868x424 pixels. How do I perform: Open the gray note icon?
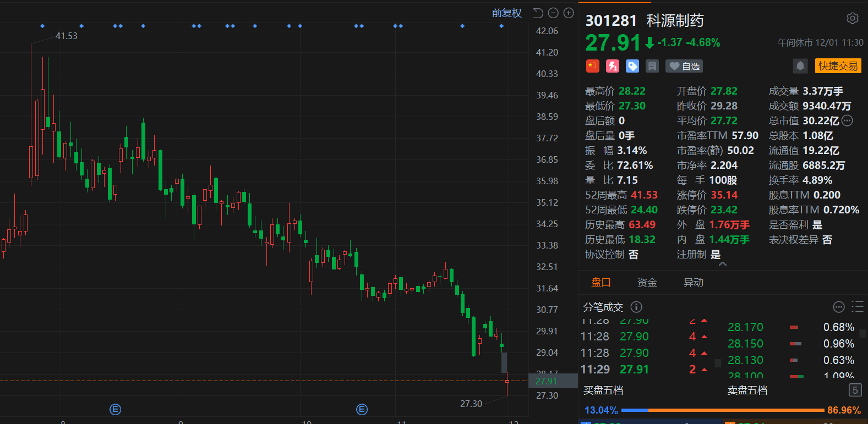(652, 66)
